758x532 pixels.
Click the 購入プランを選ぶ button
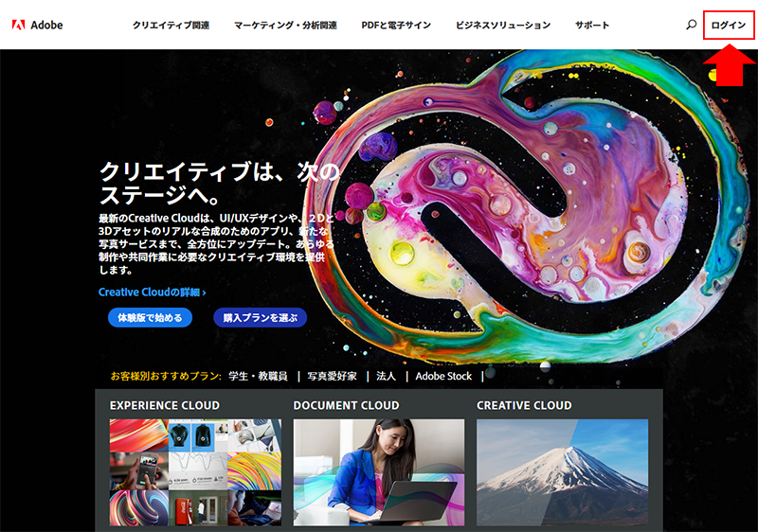(260, 318)
